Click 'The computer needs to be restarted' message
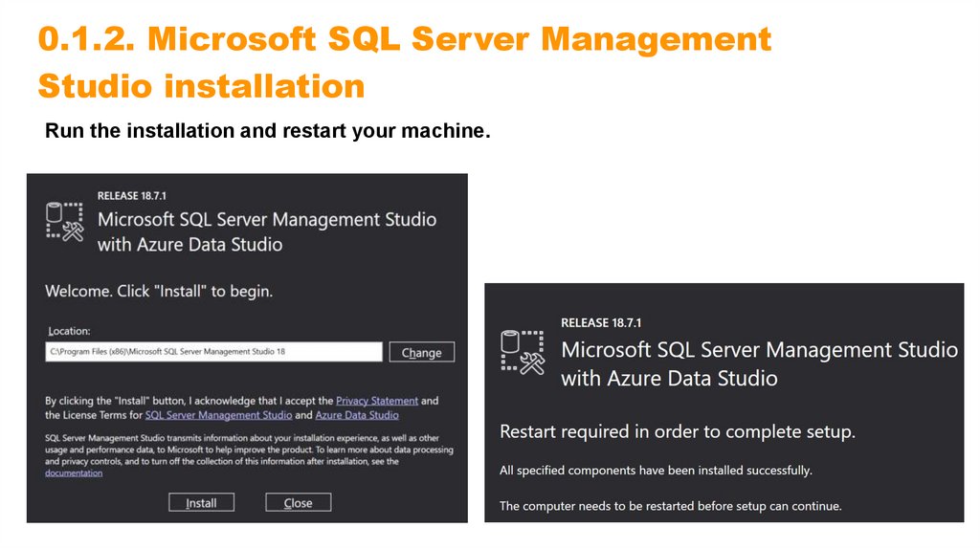This screenshot has height=549, width=980. pyautogui.click(x=671, y=506)
